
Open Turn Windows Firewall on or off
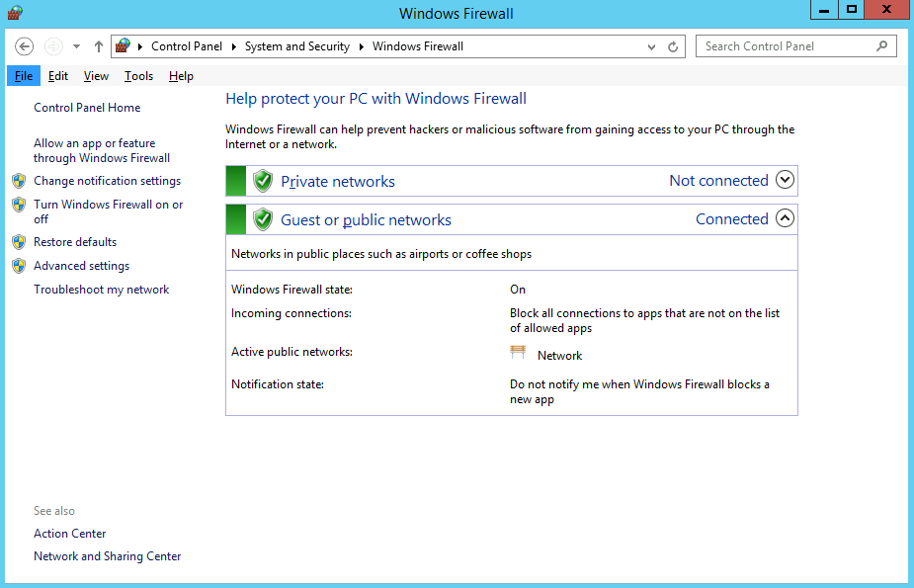109,211
